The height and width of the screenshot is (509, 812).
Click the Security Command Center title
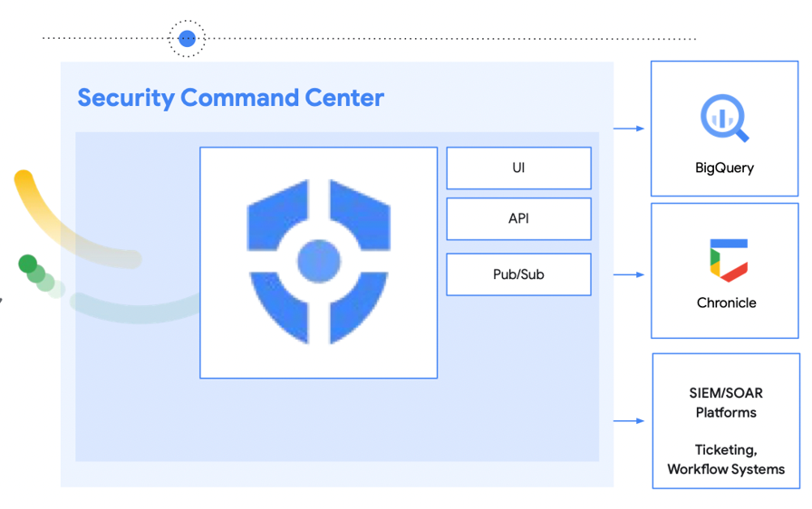coord(230,98)
